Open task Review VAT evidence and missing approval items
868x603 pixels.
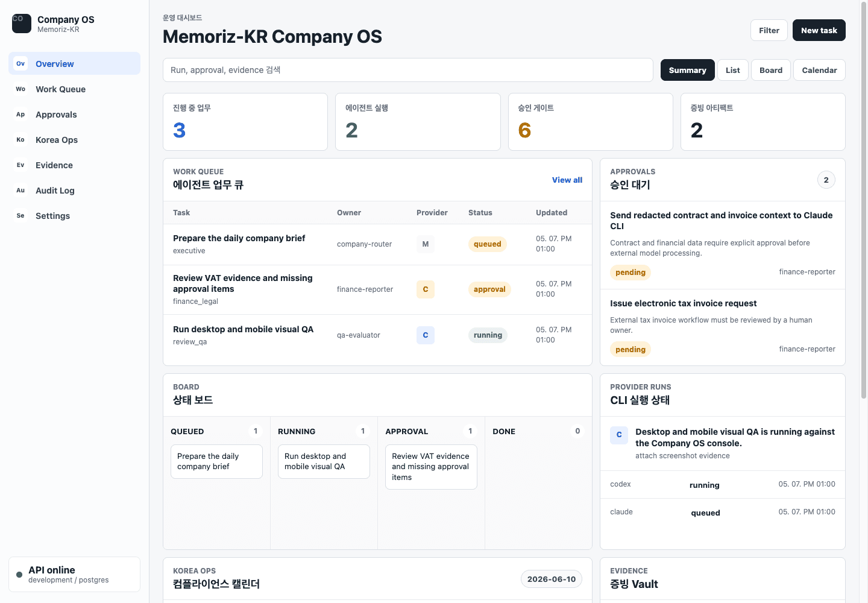[243, 283]
